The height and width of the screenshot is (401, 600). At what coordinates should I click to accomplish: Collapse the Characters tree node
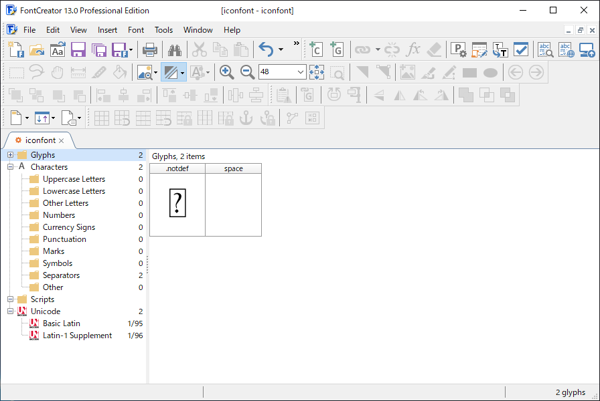click(10, 167)
